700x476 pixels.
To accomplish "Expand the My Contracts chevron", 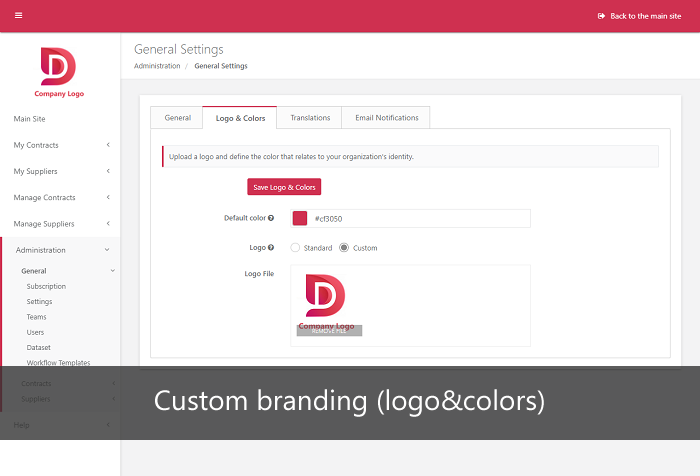I will [108, 145].
